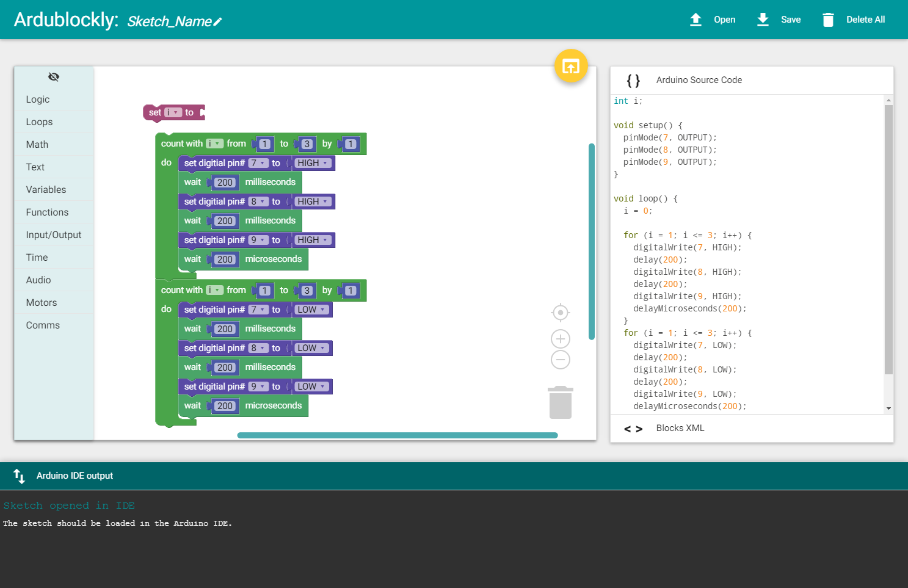Click the source code panel scrollbar thumb
908x588 pixels.
pos(888,239)
